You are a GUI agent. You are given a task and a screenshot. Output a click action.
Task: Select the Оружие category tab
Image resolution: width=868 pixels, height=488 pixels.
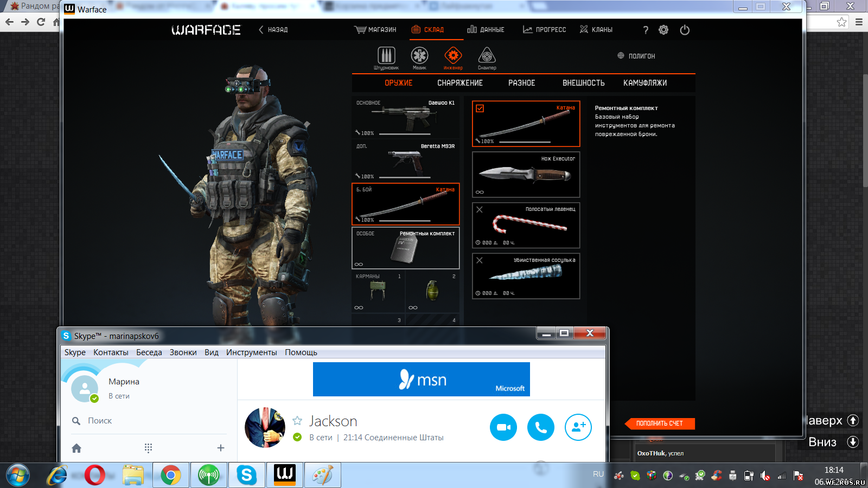point(399,83)
